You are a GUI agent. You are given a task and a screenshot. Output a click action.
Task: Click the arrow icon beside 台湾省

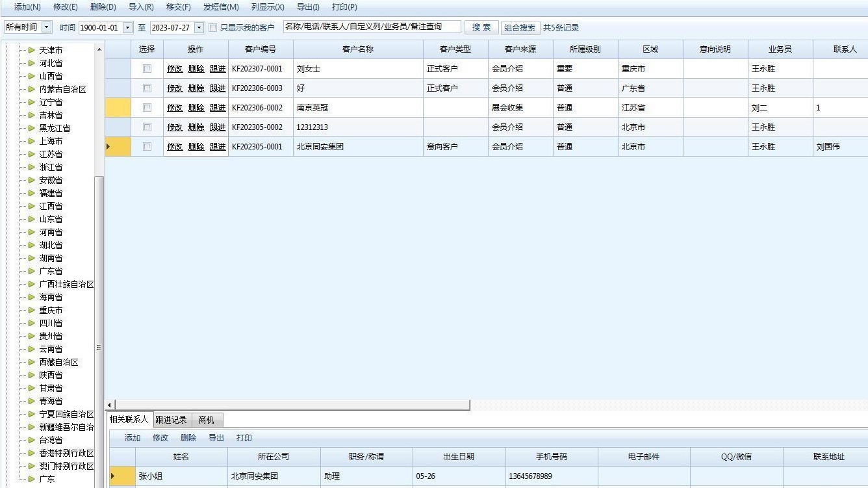coord(31,440)
